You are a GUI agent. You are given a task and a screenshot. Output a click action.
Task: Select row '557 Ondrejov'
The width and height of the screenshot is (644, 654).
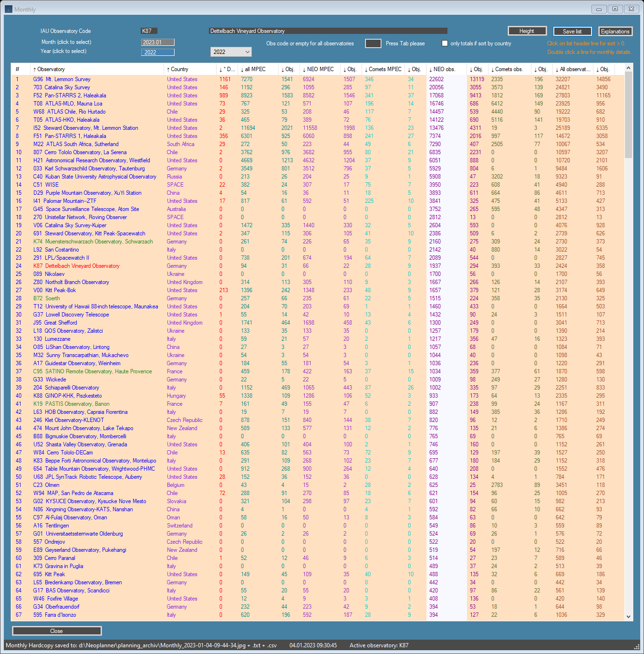317,542
